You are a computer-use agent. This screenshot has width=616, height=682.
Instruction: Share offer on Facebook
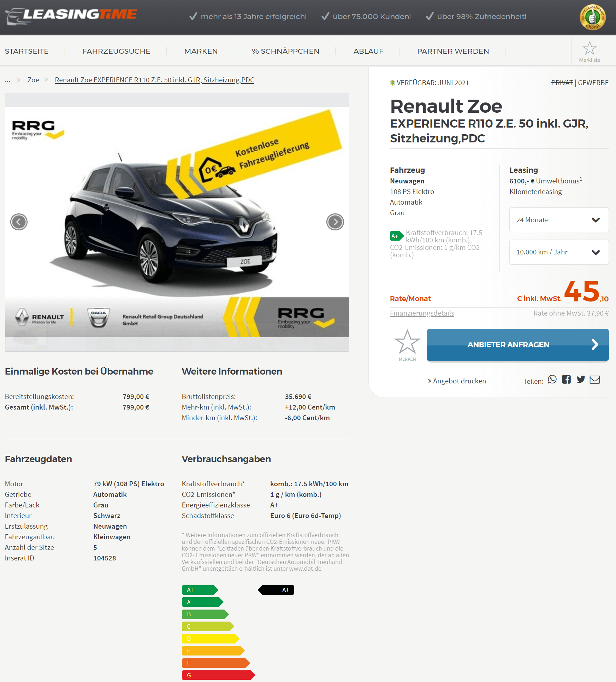(566, 380)
